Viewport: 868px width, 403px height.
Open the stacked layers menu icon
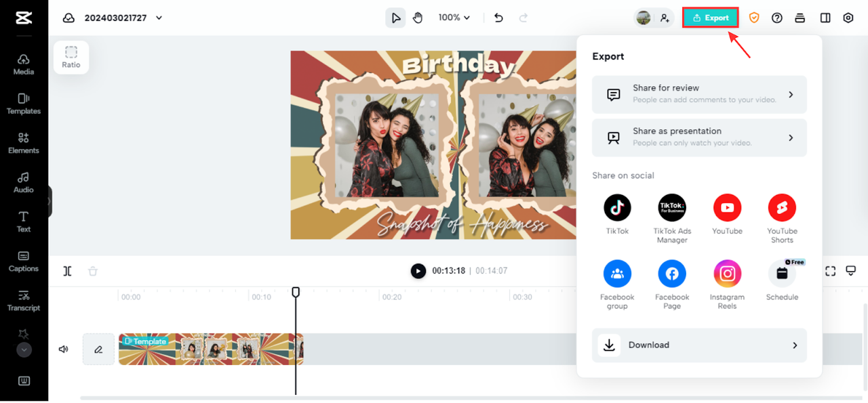click(800, 18)
